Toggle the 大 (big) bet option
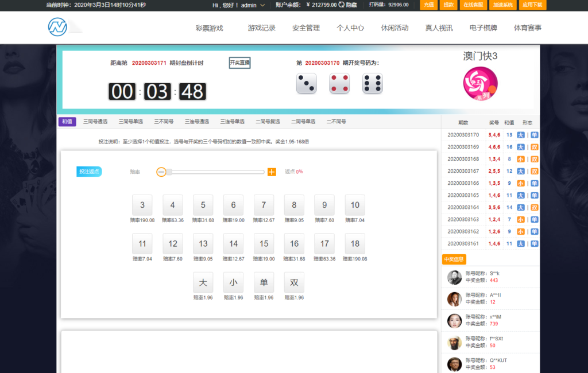Screen dimensions: 588x373 [x=203, y=282]
